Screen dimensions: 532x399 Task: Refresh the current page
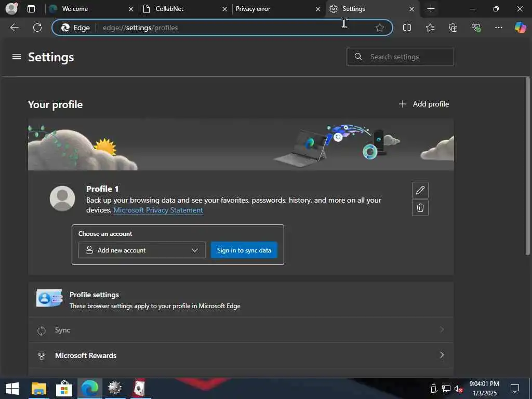(37, 28)
